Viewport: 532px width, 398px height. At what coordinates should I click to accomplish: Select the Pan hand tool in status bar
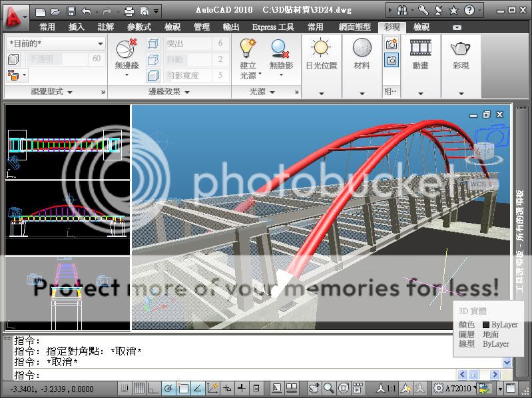314,388
